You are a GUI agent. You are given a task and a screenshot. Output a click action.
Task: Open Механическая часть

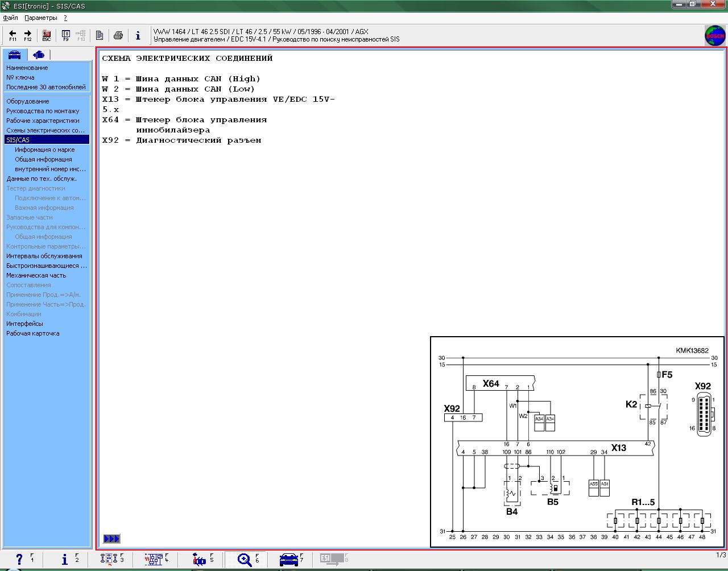pyautogui.click(x=36, y=275)
